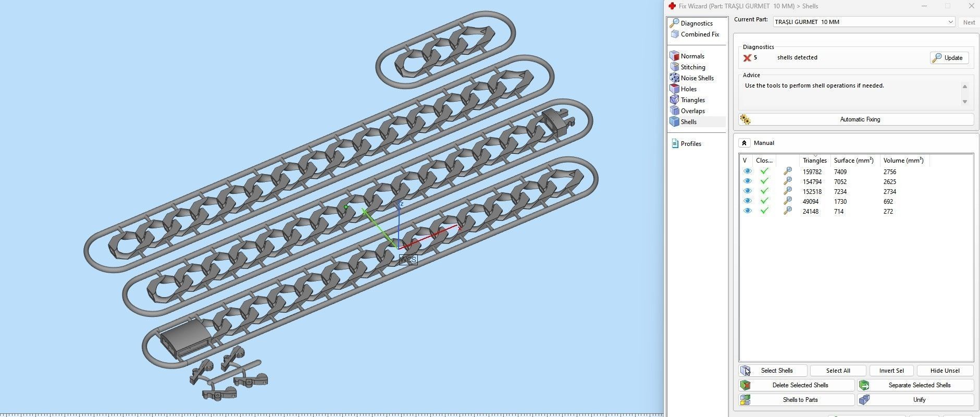Zoom to shell with 159782 triangles

[787, 171]
